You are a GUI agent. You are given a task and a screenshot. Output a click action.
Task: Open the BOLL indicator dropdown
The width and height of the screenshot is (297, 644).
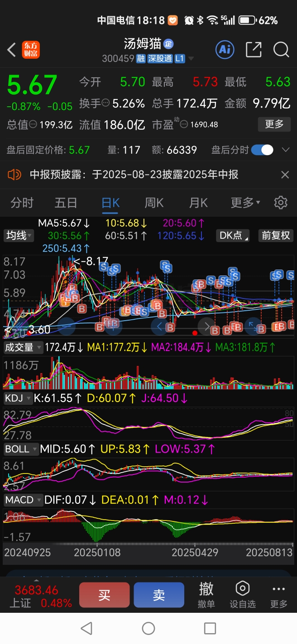[x=21, y=449]
